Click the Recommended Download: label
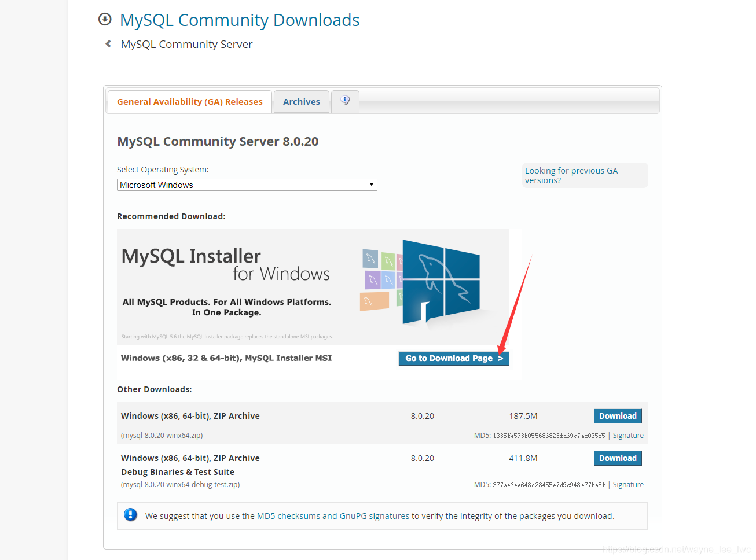Image resolution: width=756 pixels, height=560 pixels. click(171, 216)
